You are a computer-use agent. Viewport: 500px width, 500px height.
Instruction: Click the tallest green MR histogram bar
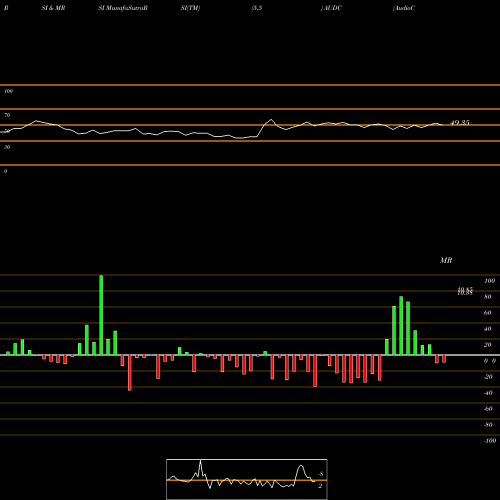tap(101, 315)
